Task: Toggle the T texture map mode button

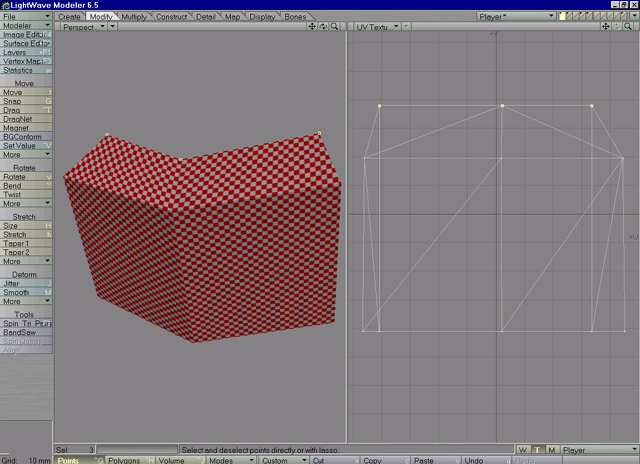Action: (x=537, y=450)
